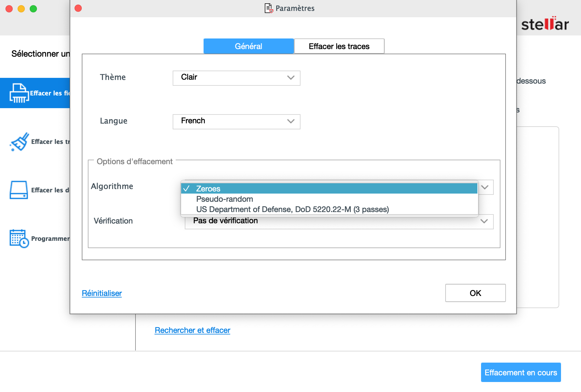Click the Effacer les fi sidebar label
The image size is (581, 392).
[x=50, y=93]
